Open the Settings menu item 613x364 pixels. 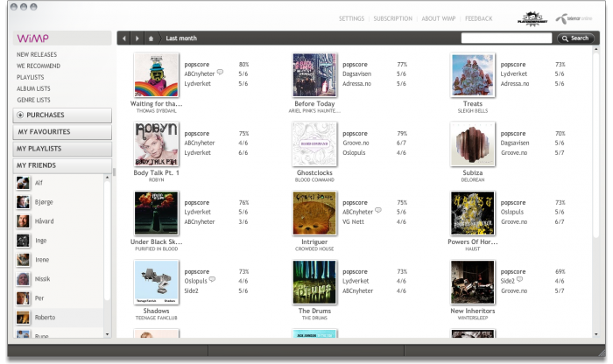click(351, 18)
